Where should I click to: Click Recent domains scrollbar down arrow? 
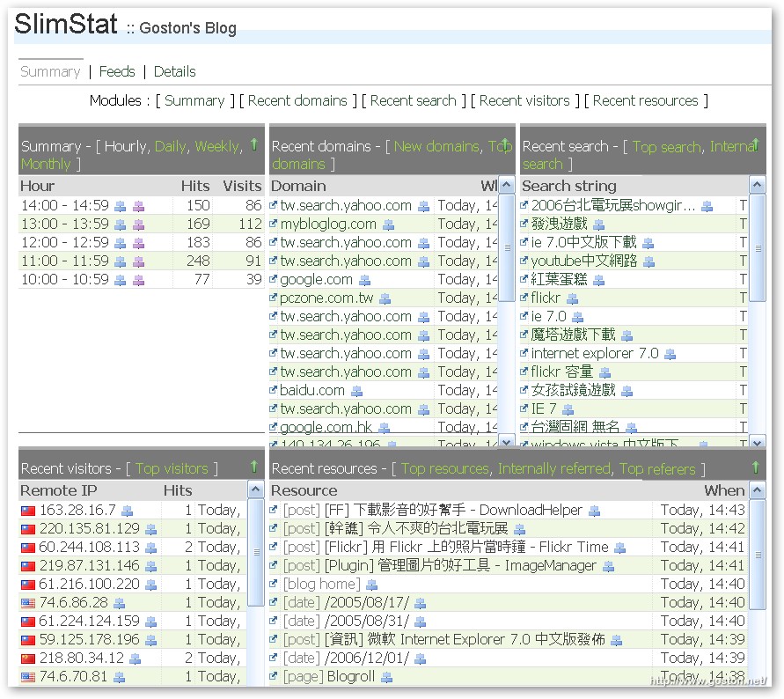[x=507, y=441]
